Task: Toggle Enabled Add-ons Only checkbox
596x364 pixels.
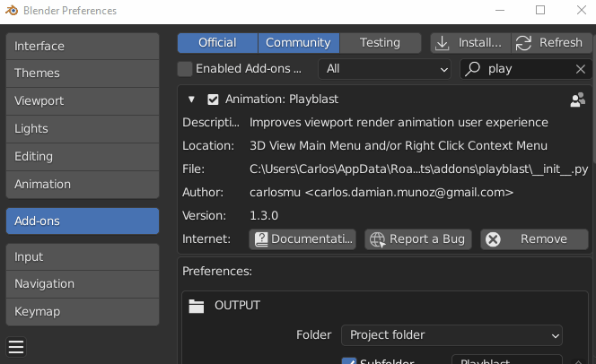Action: 185,69
